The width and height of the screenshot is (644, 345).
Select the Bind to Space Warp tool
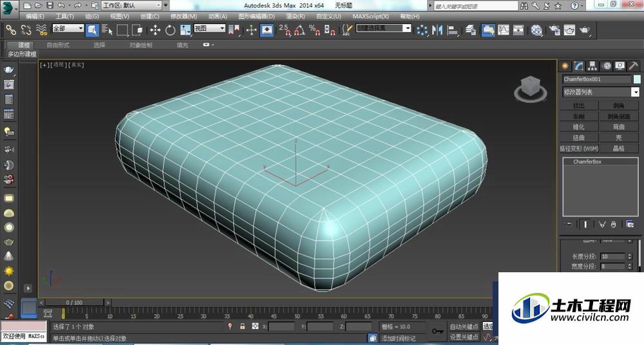tap(41, 30)
